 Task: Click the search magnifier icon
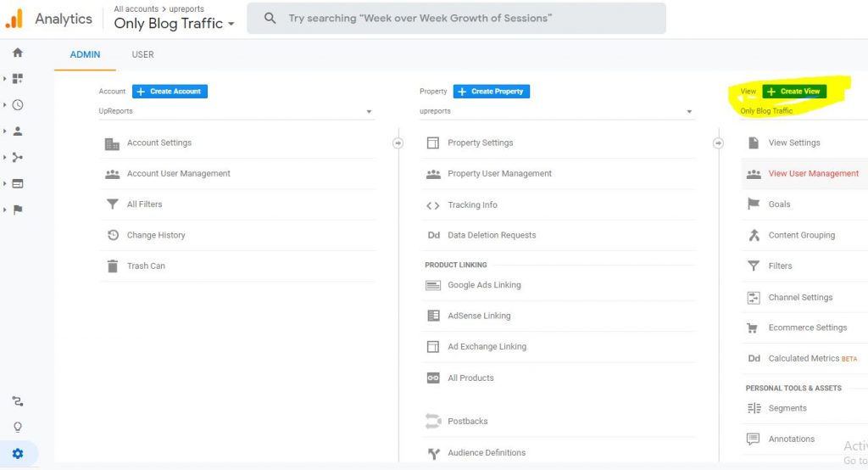pos(270,19)
